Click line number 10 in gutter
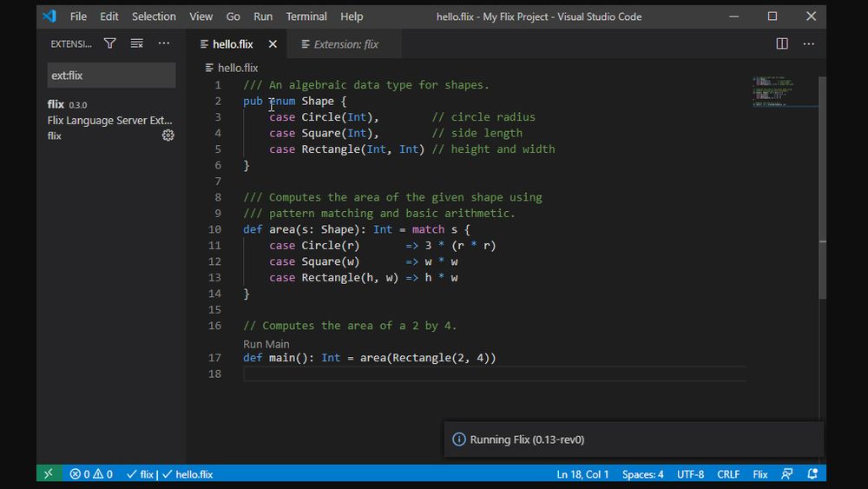This screenshot has width=868, height=489. coord(214,229)
